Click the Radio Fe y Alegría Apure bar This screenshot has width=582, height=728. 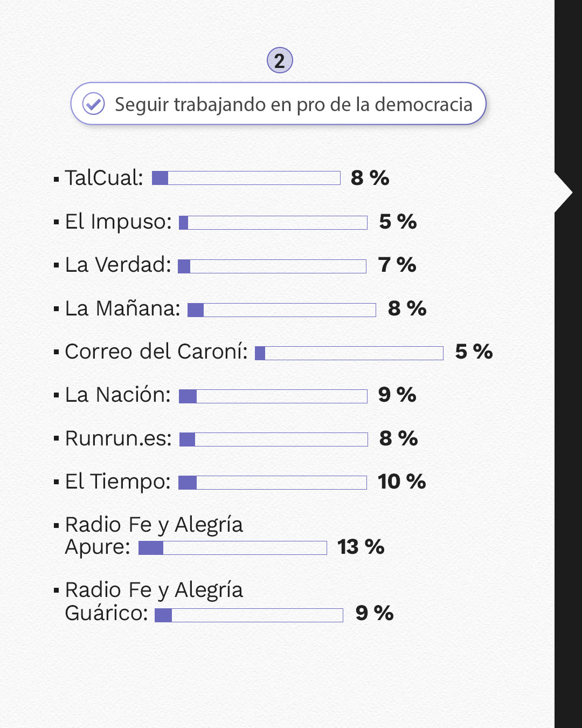tap(233, 548)
